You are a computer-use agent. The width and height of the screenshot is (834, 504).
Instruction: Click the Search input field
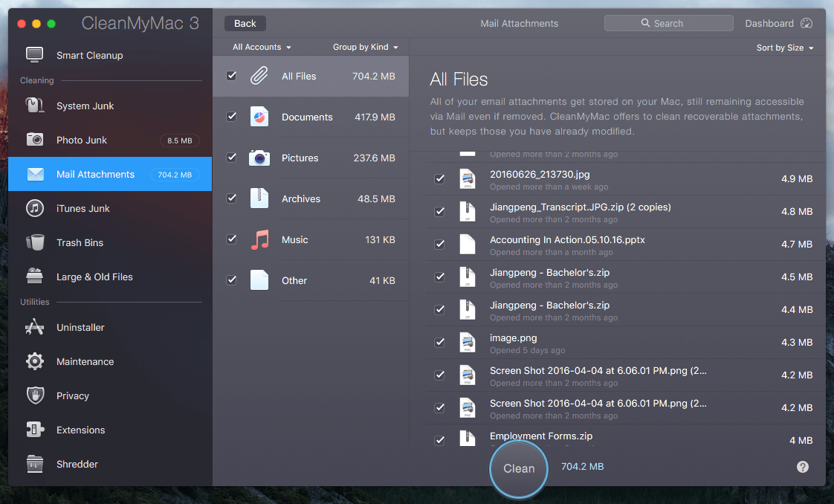668,23
